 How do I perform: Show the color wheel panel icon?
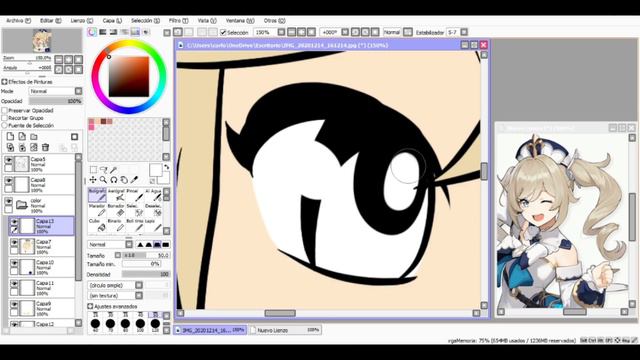[x=92, y=32]
